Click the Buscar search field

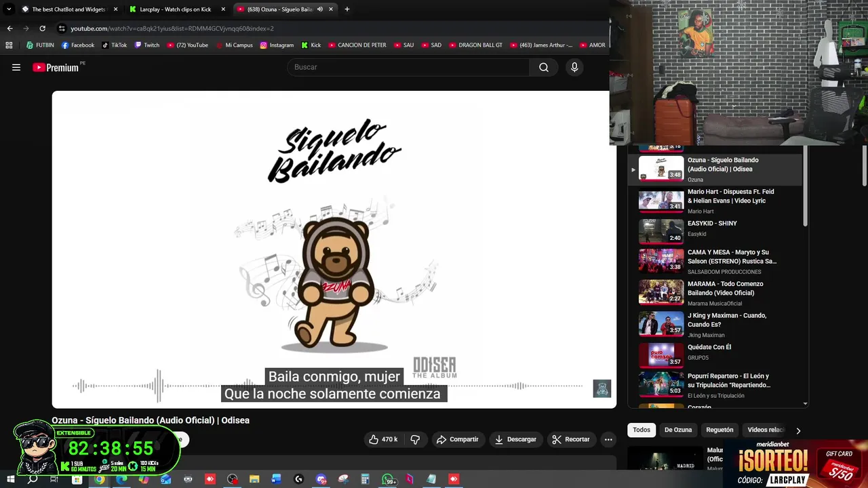pyautogui.click(x=408, y=67)
